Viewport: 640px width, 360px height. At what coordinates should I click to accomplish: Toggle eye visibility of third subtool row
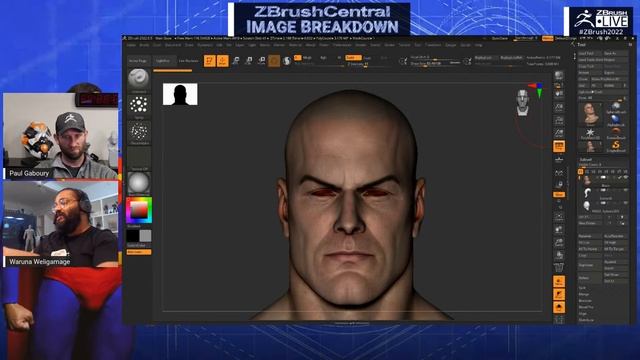pos(625,203)
